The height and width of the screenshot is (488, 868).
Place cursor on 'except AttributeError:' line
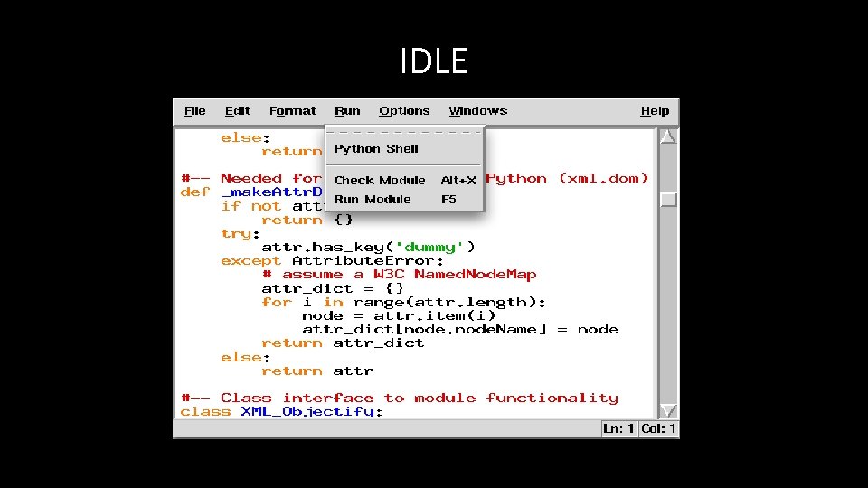[x=332, y=260]
